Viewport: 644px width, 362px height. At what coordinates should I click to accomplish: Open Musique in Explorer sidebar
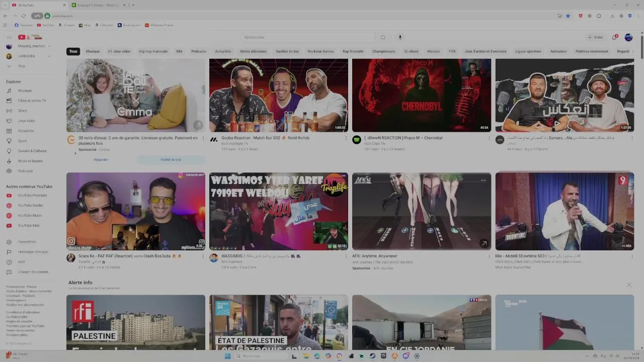[x=25, y=90]
